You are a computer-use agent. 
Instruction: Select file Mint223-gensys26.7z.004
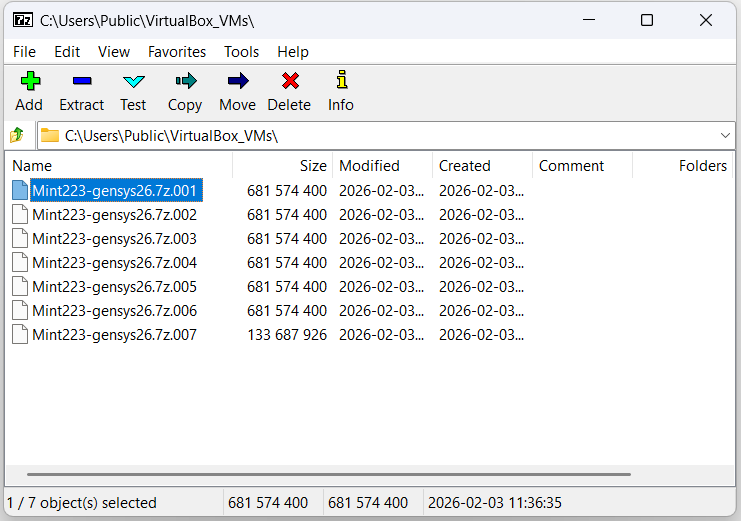[x=114, y=263]
